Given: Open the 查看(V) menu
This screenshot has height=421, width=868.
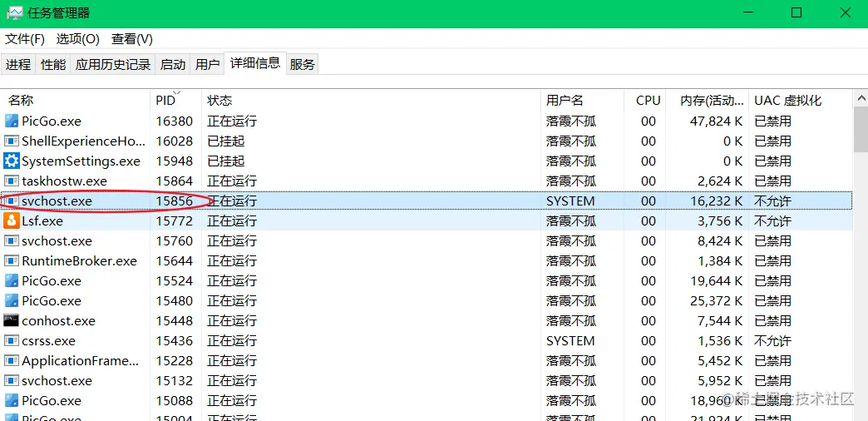Looking at the screenshot, I should [132, 39].
